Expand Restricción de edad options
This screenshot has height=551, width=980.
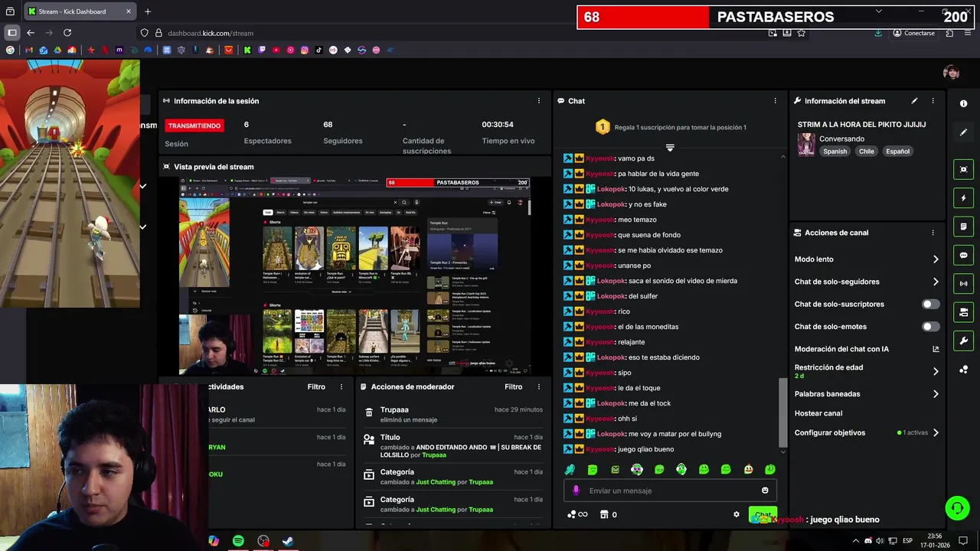point(936,371)
